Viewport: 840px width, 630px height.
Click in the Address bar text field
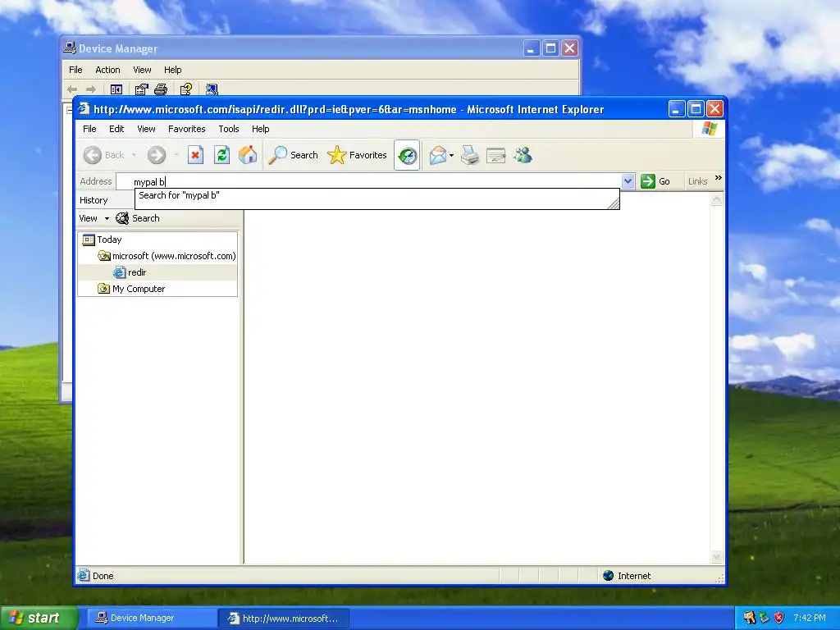click(368, 181)
